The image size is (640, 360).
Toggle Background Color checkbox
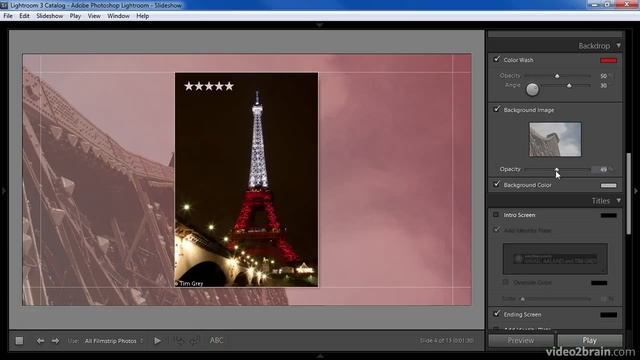tap(496, 184)
